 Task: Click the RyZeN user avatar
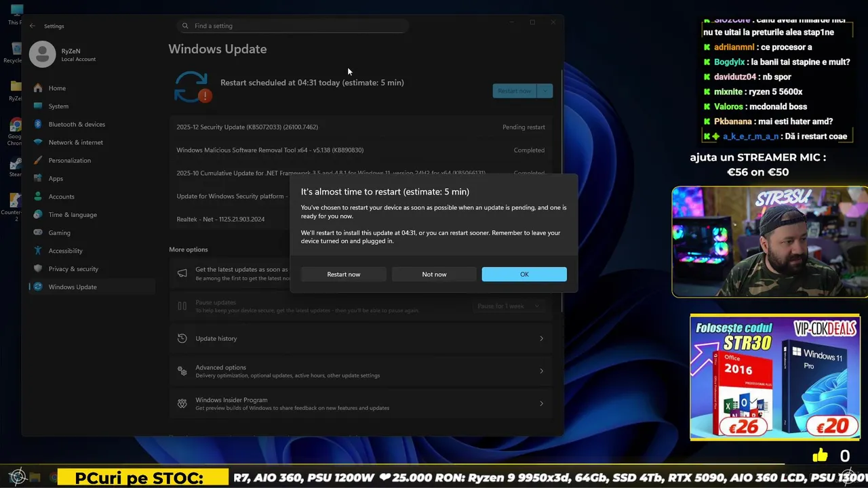tap(42, 54)
